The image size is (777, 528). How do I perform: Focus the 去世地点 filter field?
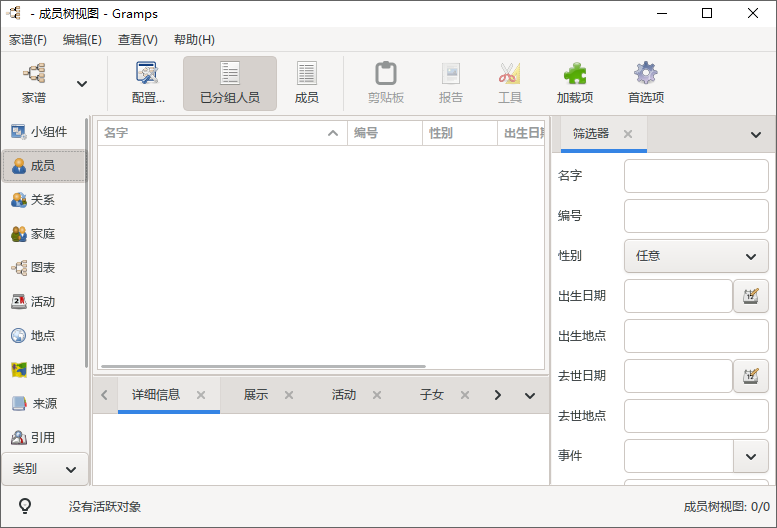[696, 416]
